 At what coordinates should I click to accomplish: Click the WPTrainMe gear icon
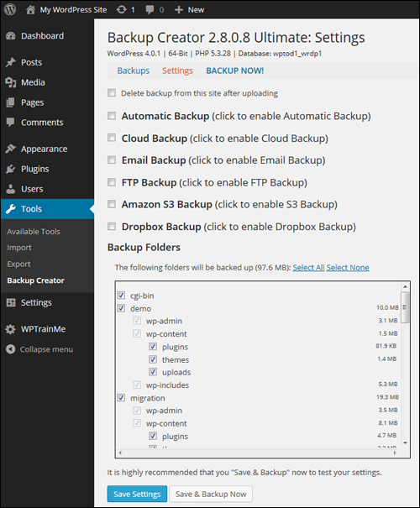11,329
